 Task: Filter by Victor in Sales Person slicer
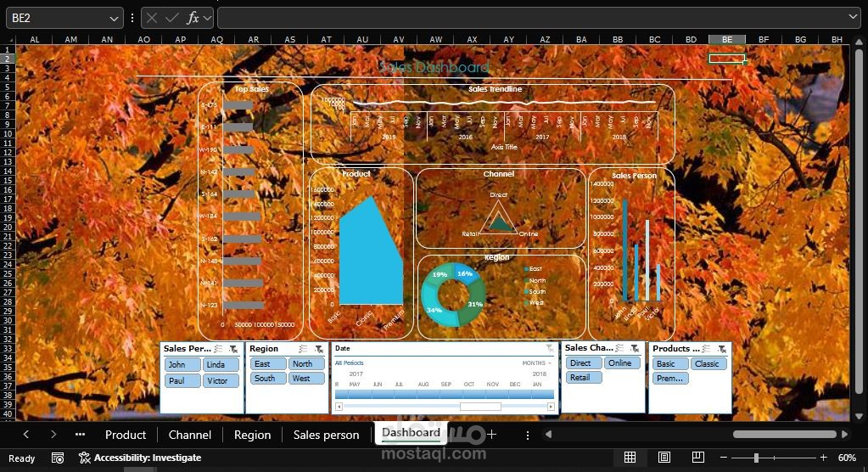tap(221, 380)
